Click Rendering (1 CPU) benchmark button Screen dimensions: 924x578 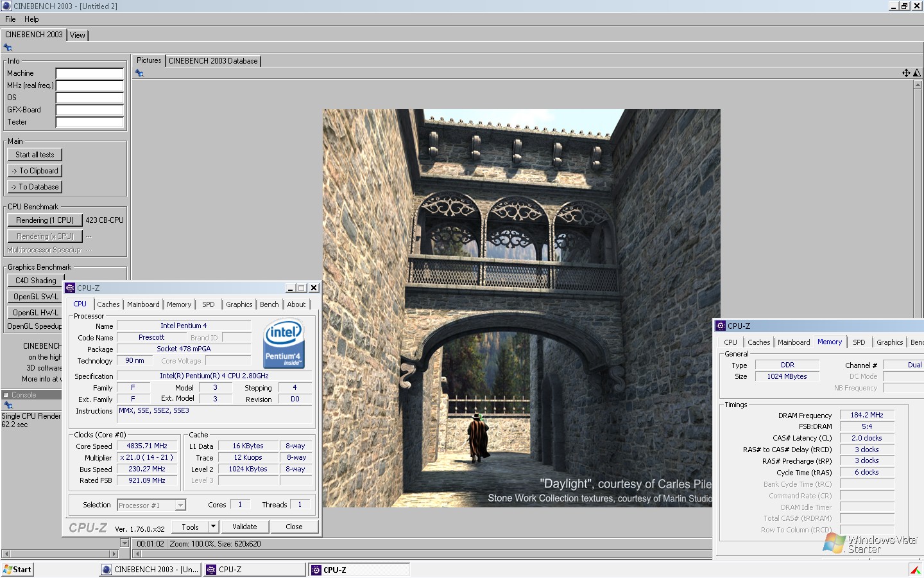tap(45, 220)
